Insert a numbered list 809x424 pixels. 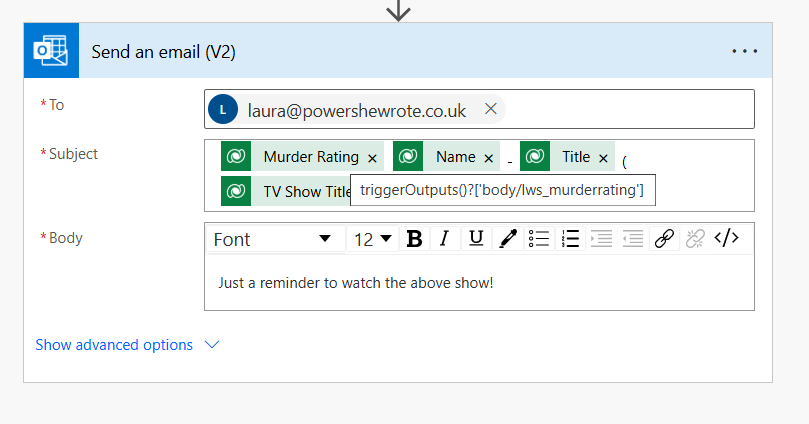(x=570, y=239)
